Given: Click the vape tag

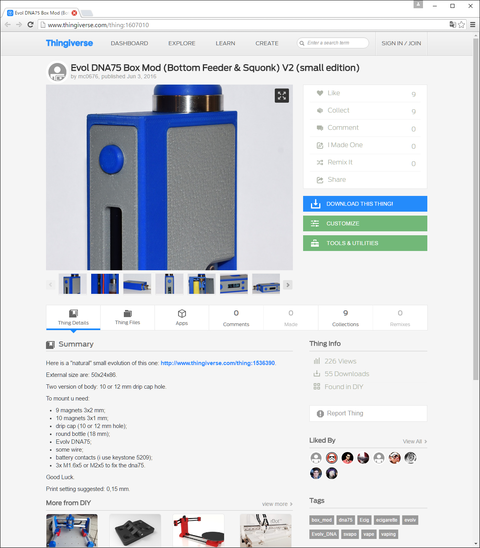Looking at the screenshot, I should [x=368, y=534].
